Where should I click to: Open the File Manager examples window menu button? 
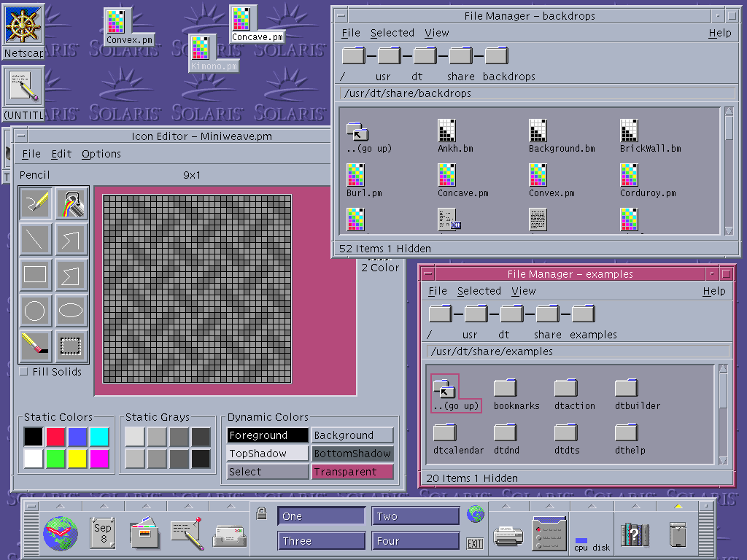(427, 274)
